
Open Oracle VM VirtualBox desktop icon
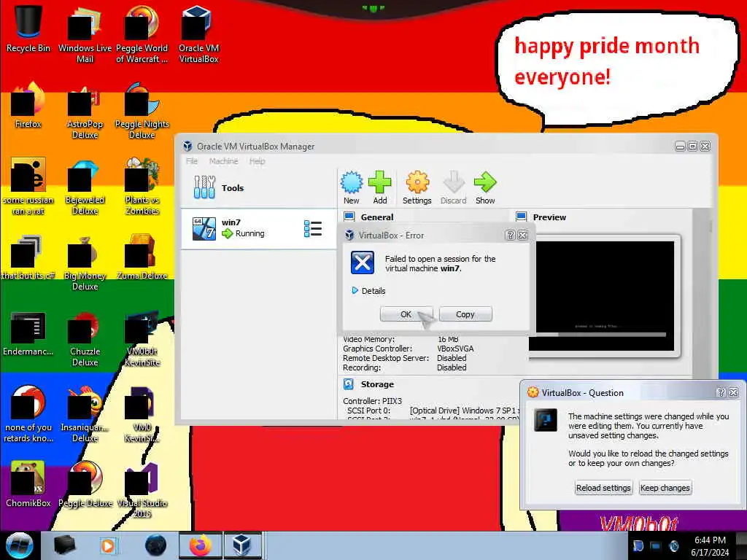tap(198, 34)
